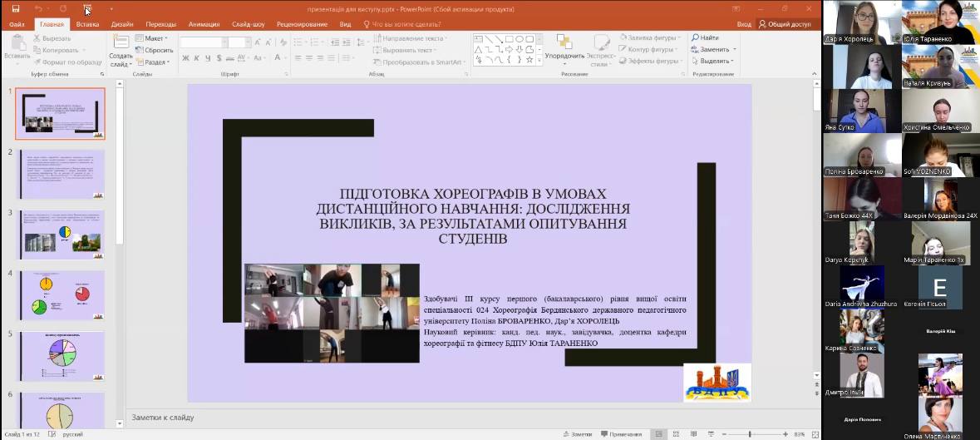Viewport: 980px width, 440px height.
Task: Toggle Заметки notes pane in status bar
Action: click(577, 434)
